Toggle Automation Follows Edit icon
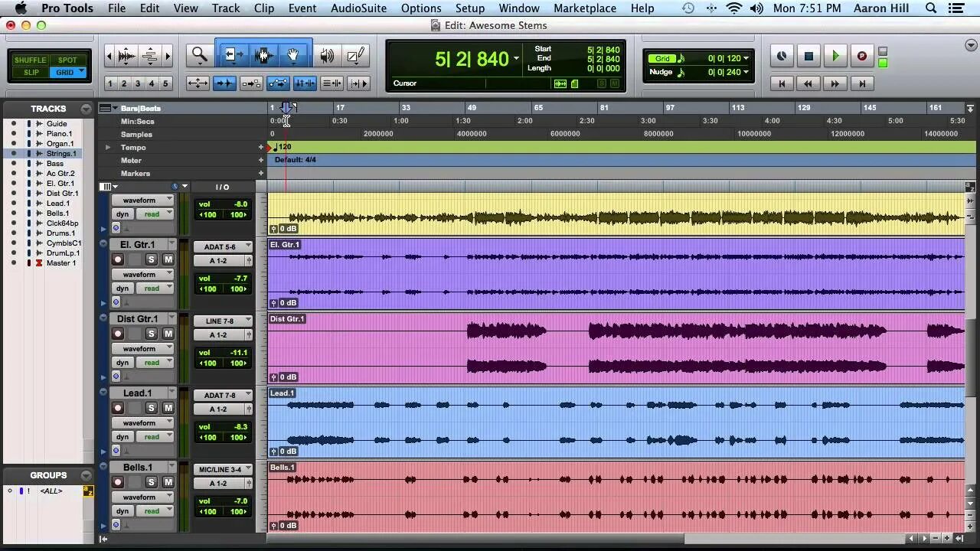 [x=278, y=83]
